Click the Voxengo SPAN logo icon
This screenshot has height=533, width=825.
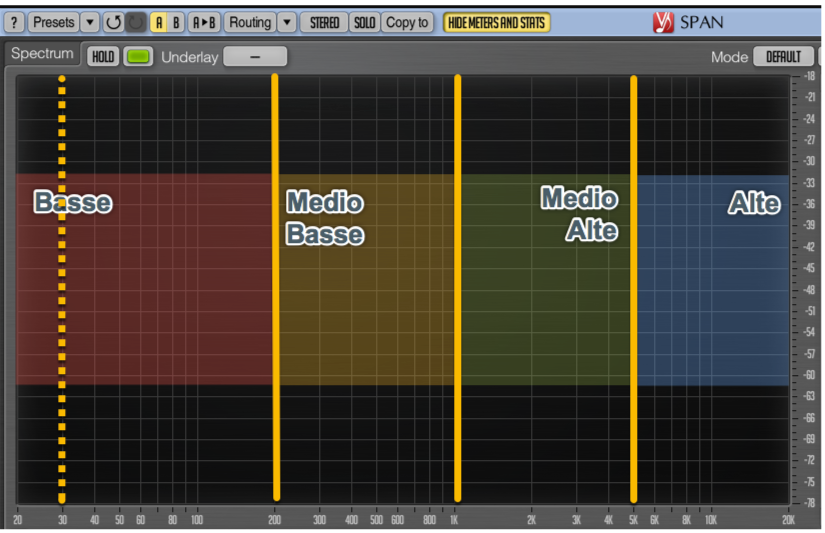(663, 22)
